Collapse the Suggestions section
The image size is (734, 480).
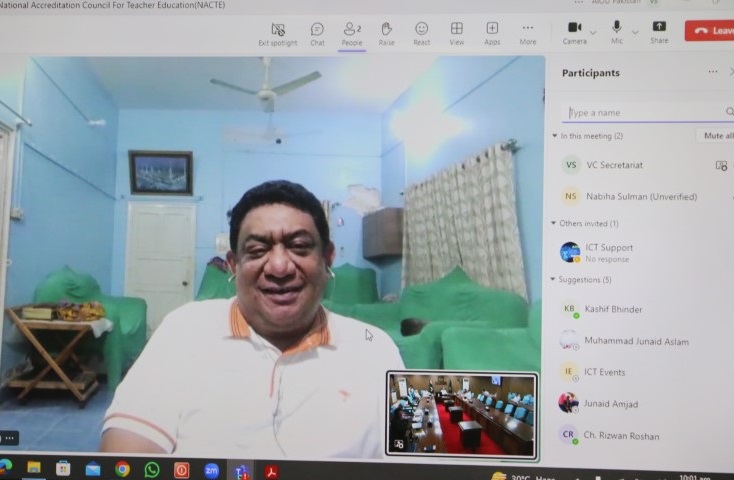552,279
